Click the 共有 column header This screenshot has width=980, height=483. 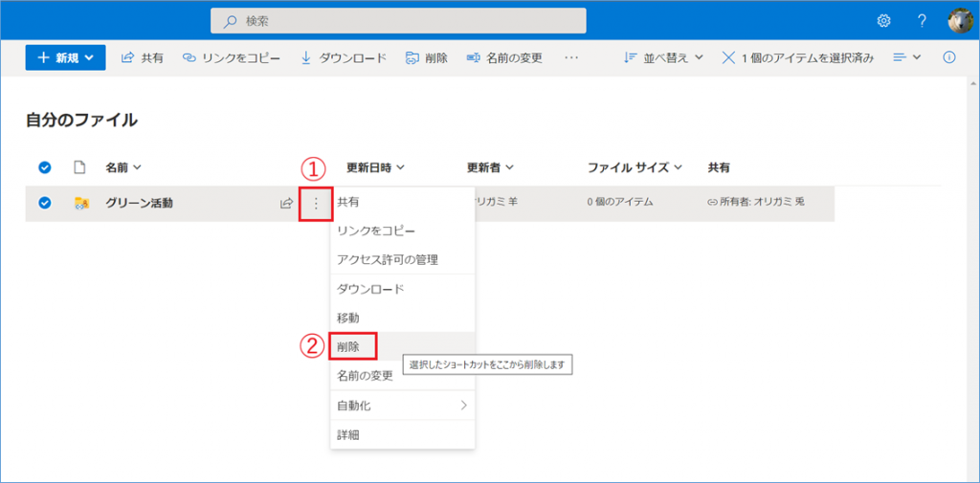pos(719,167)
